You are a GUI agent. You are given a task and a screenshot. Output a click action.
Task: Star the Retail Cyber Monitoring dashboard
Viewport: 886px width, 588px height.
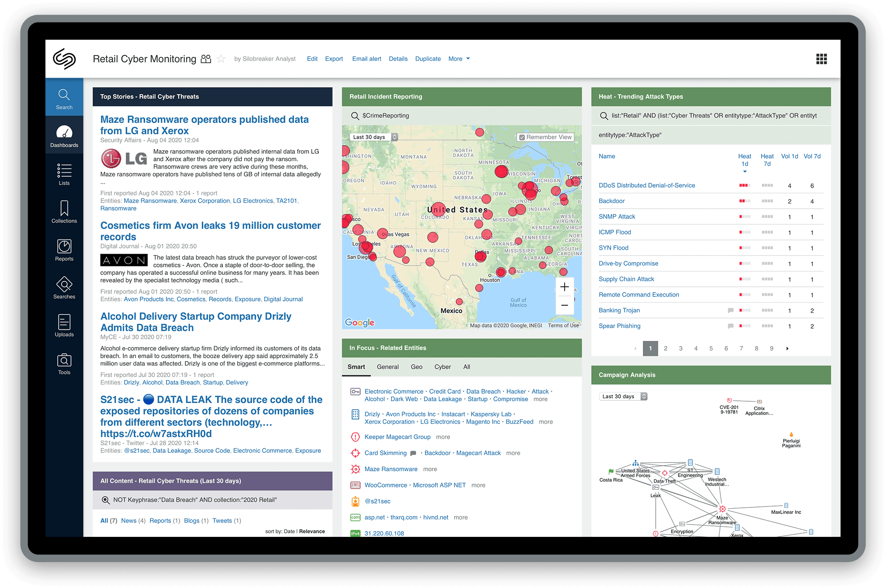(x=221, y=59)
